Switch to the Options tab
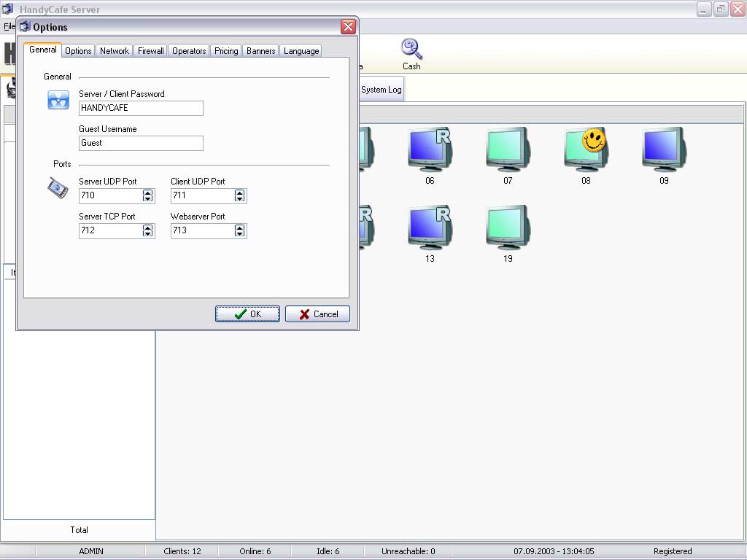 (78, 51)
